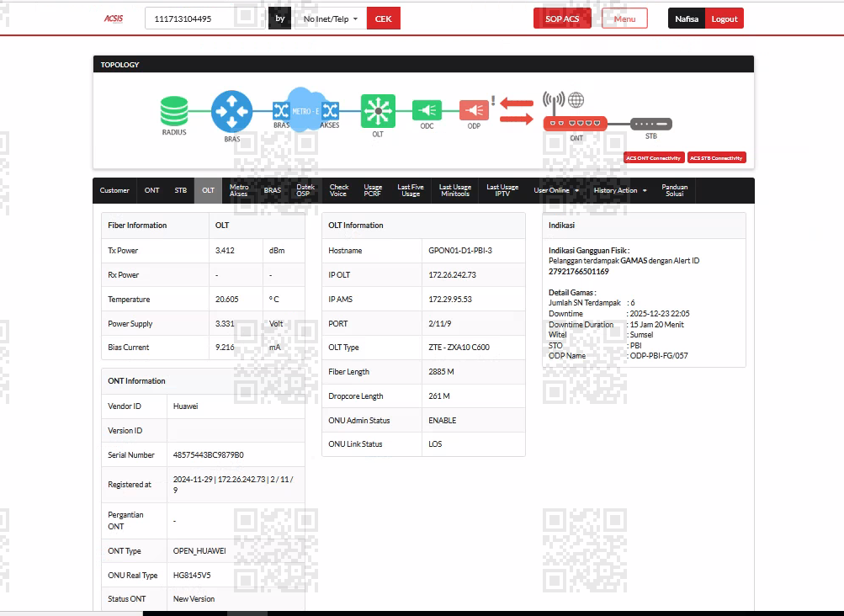
Task: Open the Check Voice tab
Action: [x=338, y=191]
